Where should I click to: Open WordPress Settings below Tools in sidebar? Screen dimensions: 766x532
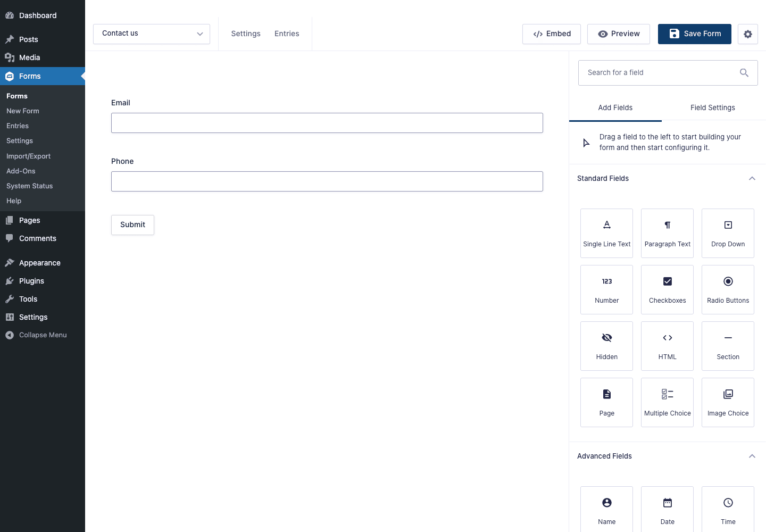point(43,317)
